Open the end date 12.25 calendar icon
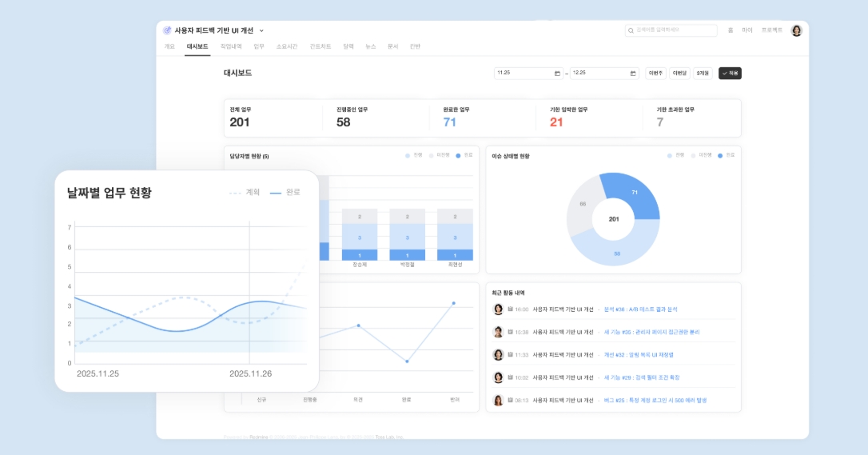Viewport: 868px width, 455px height. [633, 73]
